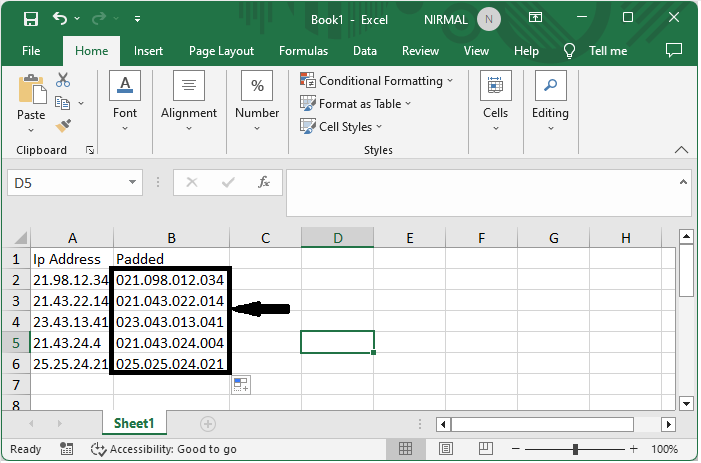
Task: Expand the Conditional Formatting dropdown
Action: (x=376, y=81)
